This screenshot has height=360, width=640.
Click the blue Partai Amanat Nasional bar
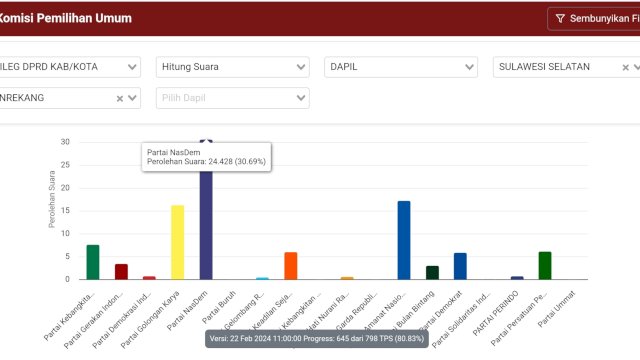[x=404, y=240]
